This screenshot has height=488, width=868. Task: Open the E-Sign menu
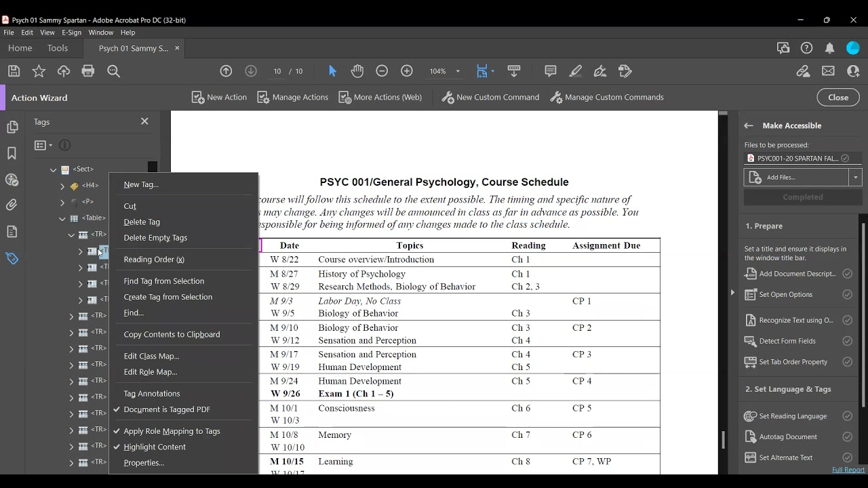point(71,33)
